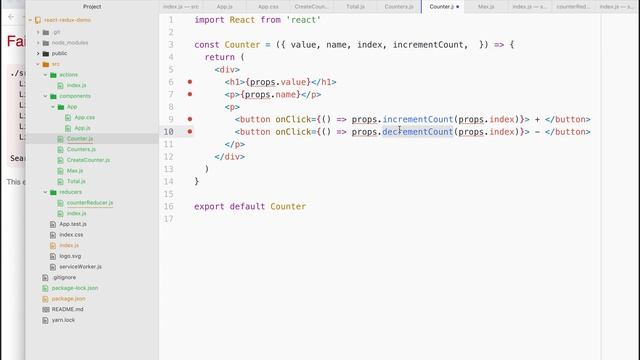Screen dimensions: 640x360
Task: Click the file icon beside yarn.lock
Action: (45, 320)
